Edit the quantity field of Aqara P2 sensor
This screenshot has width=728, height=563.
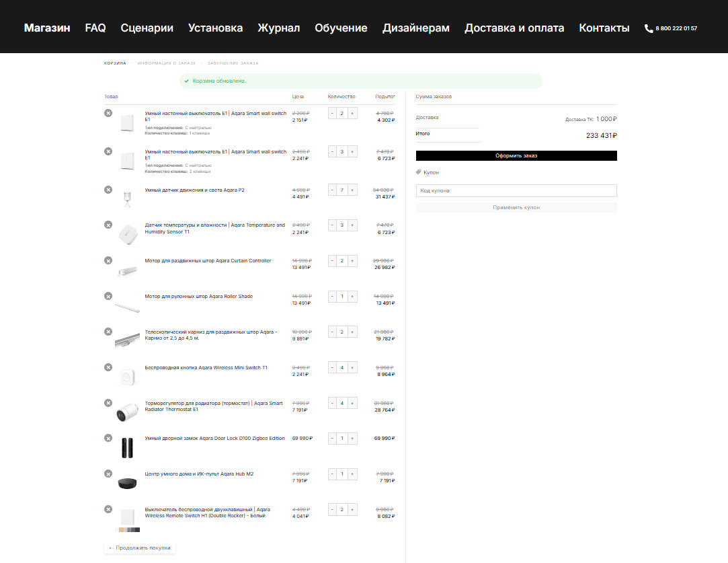click(342, 190)
